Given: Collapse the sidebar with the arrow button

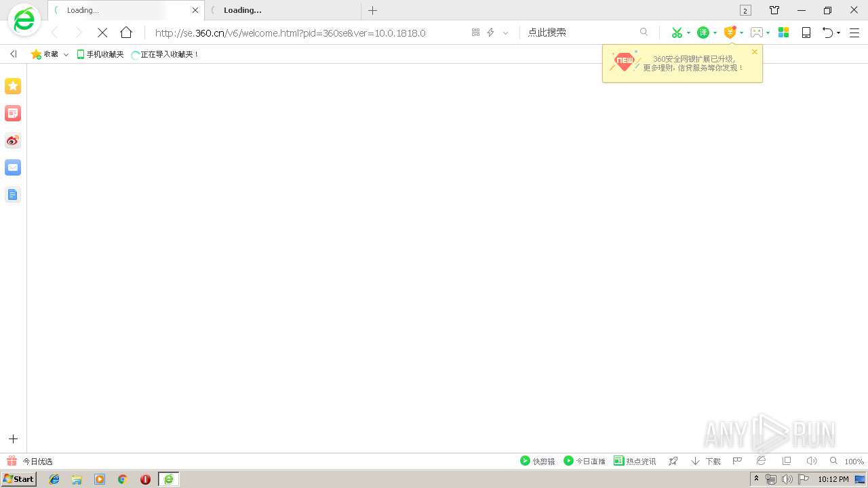Looking at the screenshot, I should tap(13, 54).
